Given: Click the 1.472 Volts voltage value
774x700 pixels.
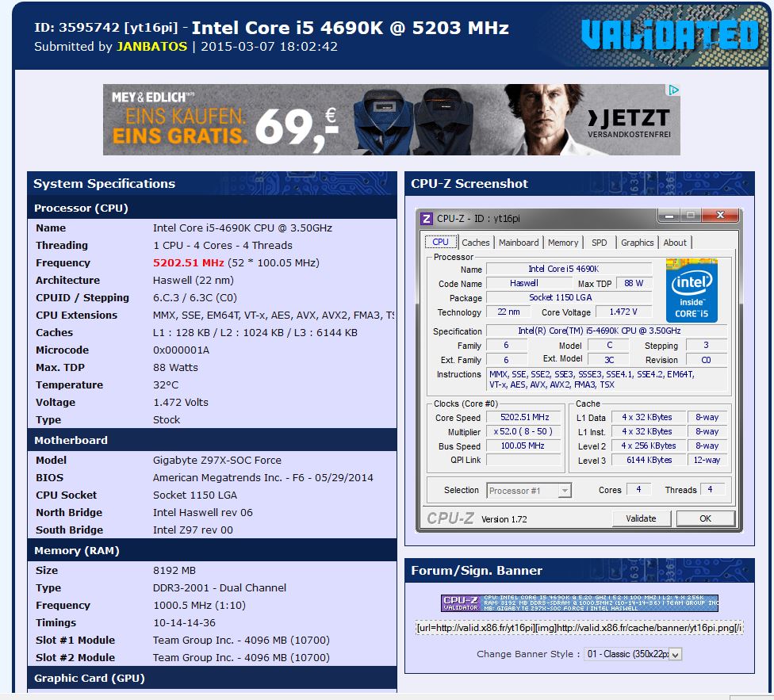Looking at the screenshot, I should [x=181, y=402].
